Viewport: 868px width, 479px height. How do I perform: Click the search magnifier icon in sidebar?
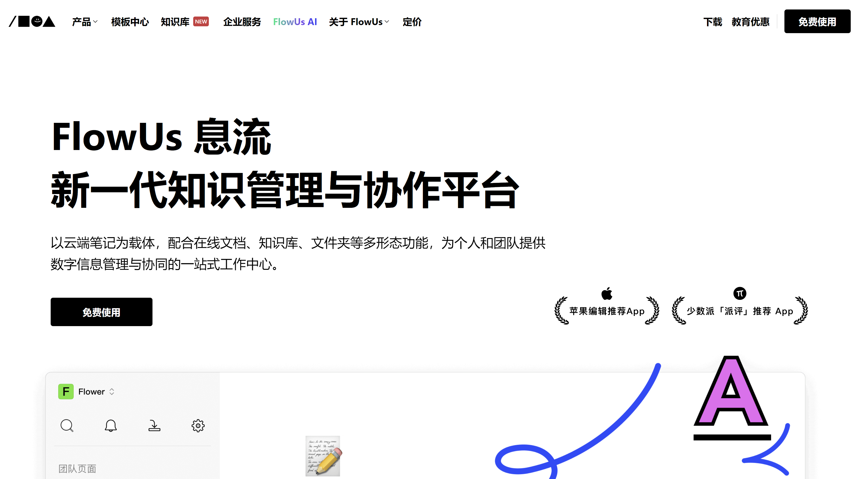pos(67,426)
